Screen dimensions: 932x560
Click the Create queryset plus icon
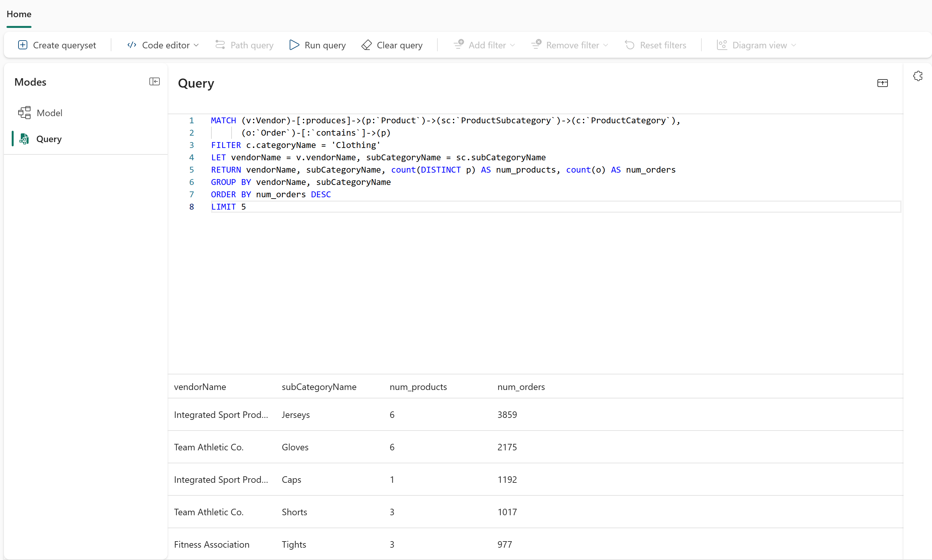coord(23,45)
